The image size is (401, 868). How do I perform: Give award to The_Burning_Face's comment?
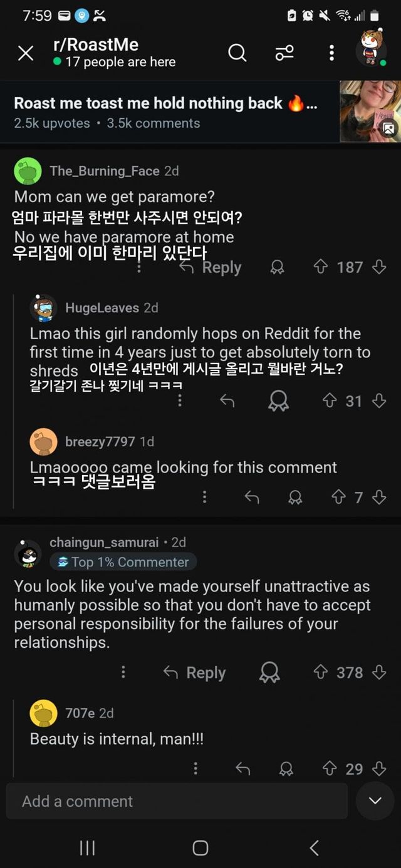(277, 268)
